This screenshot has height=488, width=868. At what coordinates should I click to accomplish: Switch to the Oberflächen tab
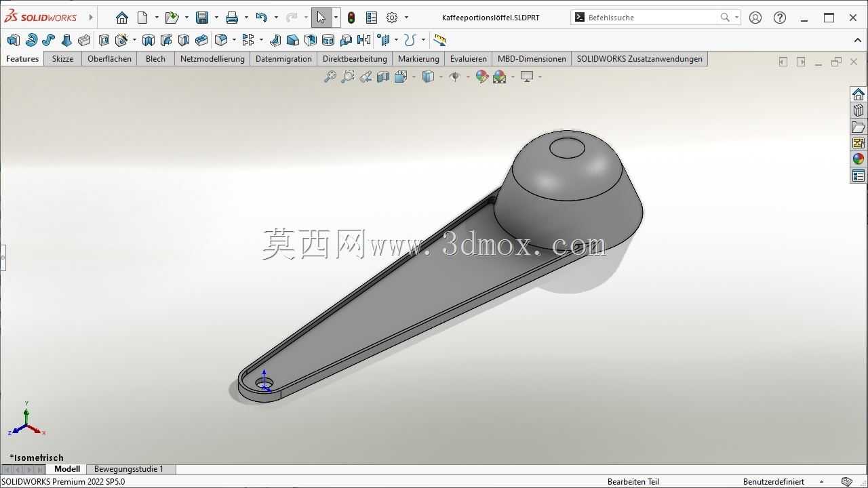[109, 59]
